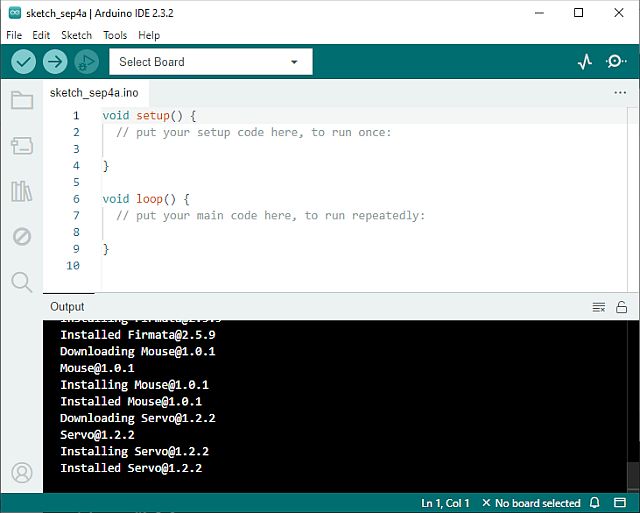Toggle the Output panel lock

pyautogui.click(x=622, y=307)
